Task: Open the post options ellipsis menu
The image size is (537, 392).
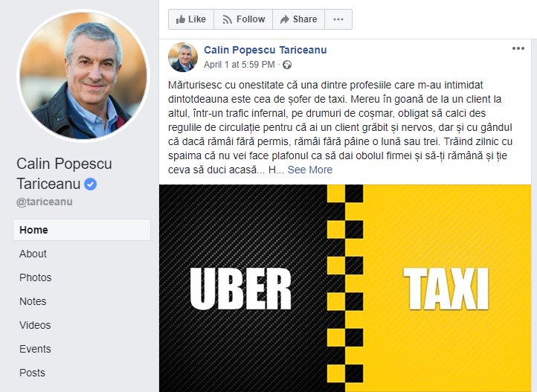Action: [x=518, y=48]
